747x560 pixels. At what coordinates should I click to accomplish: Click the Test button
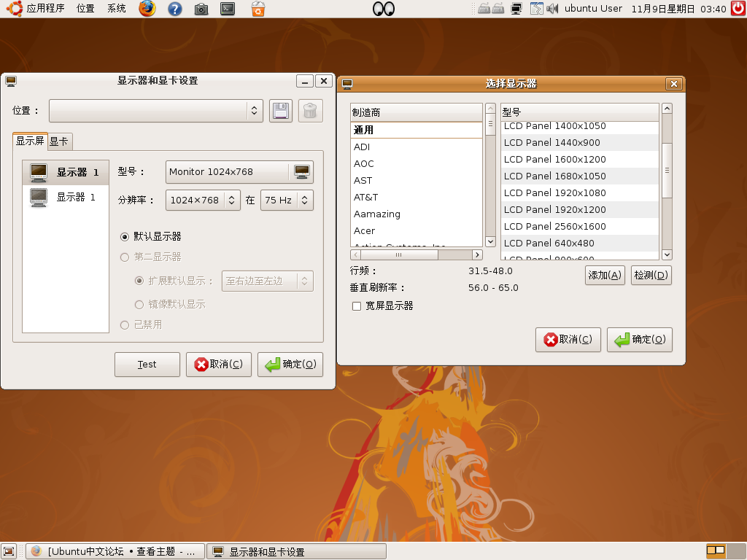[147, 365]
